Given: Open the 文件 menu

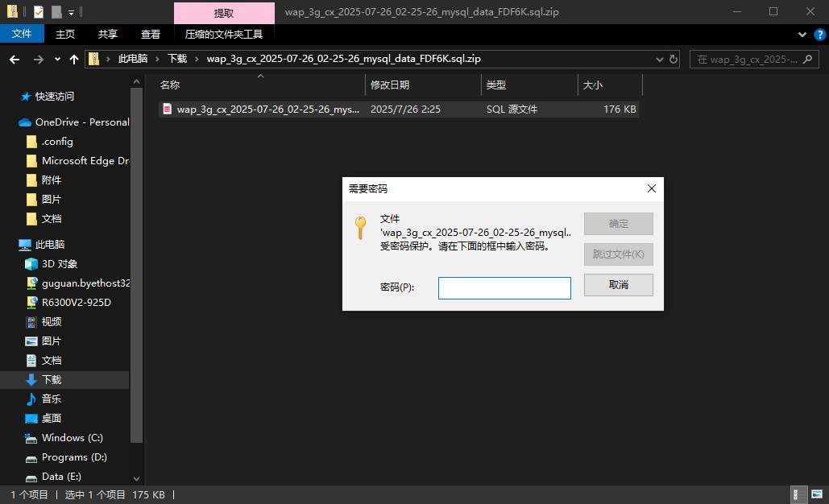Looking at the screenshot, I should coord(22,35).
